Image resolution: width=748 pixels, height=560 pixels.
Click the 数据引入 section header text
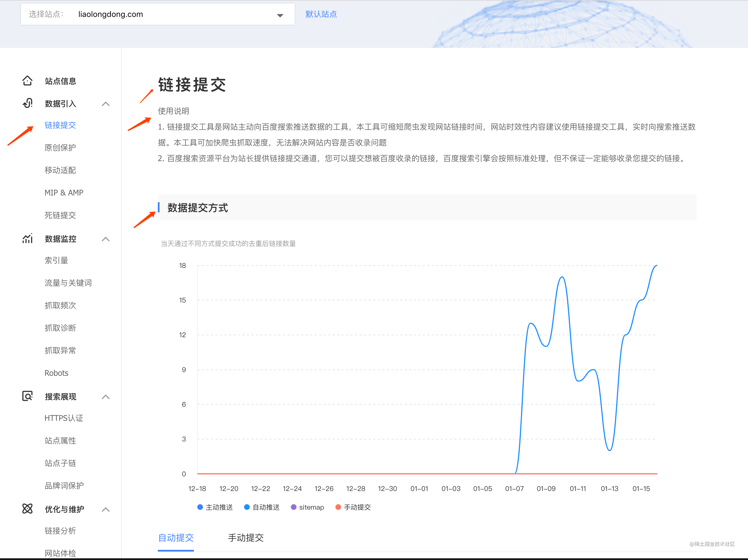point(61,104)
